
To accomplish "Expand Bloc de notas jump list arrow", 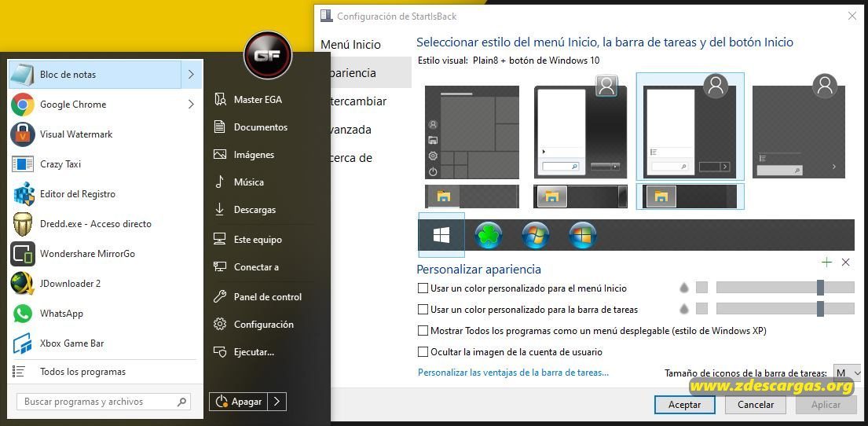I will tap(192, 74).
